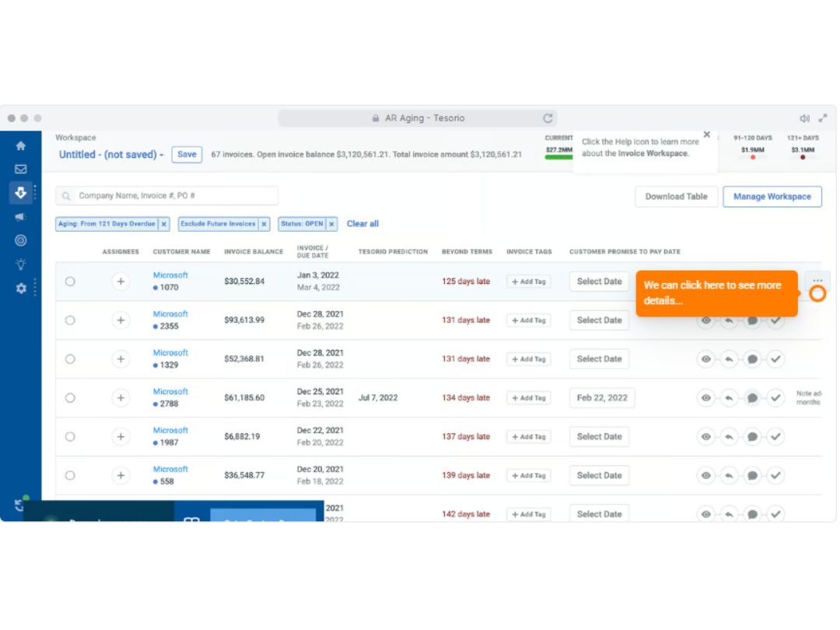The height and width of the screenshot is (630, 840).
Task: Open the envelope inbox icon in sidebar
Action: pyautogui.click(x=20, y=170)
